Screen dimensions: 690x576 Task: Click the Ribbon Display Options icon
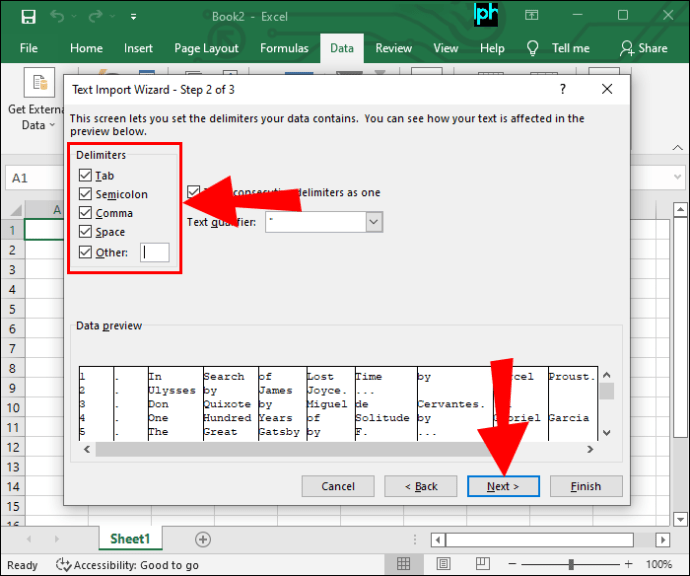click(532, 15)
